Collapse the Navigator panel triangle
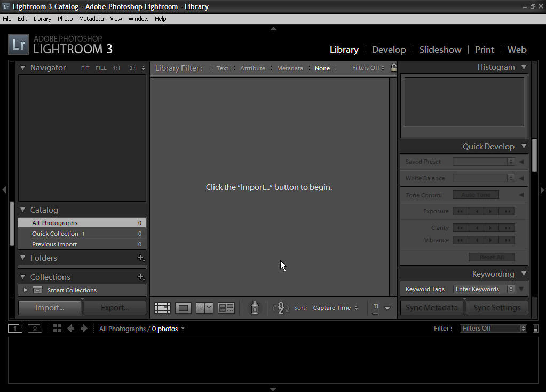 point(22,68)
